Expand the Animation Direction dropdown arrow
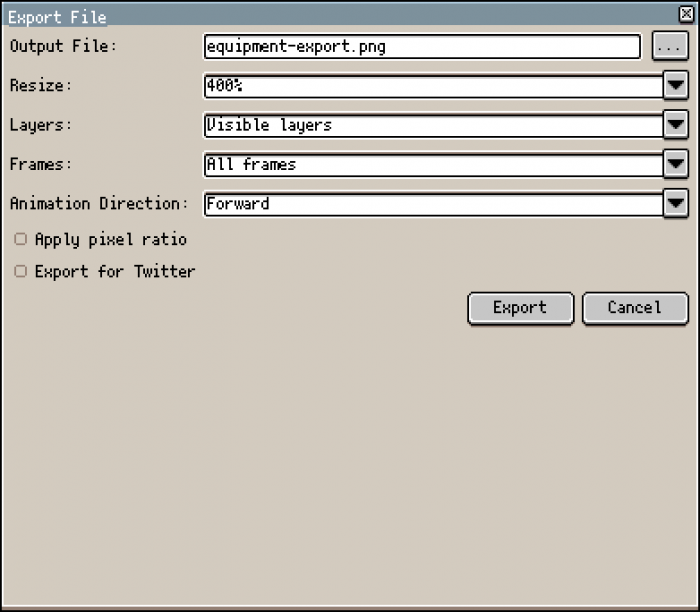 click(x=676, y=203)
